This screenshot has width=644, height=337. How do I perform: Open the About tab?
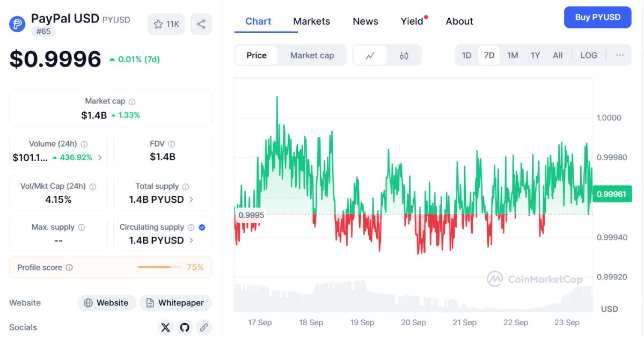click(459, 21)
